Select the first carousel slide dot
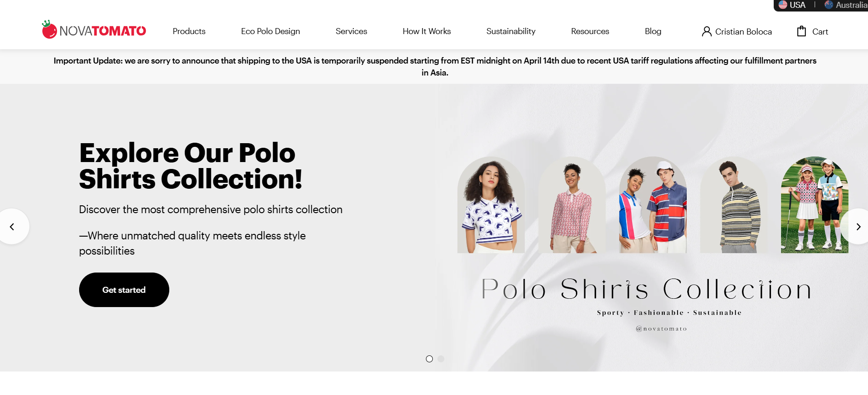The image size is (868, 395). [x=429, y=359]
